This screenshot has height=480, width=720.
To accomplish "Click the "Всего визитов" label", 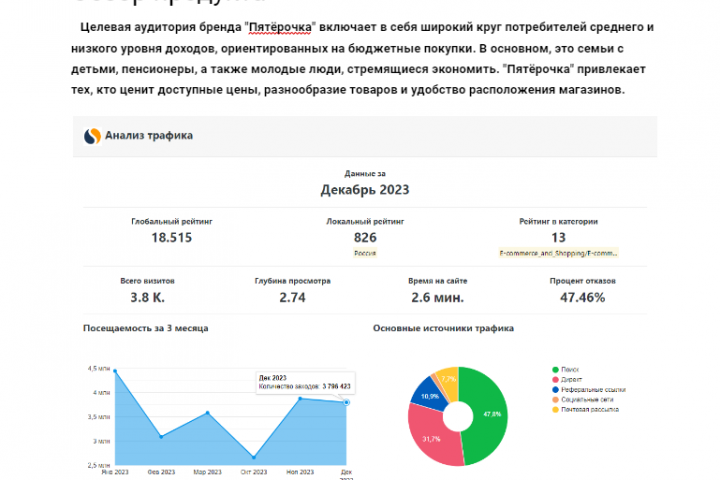I will coord(147,281).
